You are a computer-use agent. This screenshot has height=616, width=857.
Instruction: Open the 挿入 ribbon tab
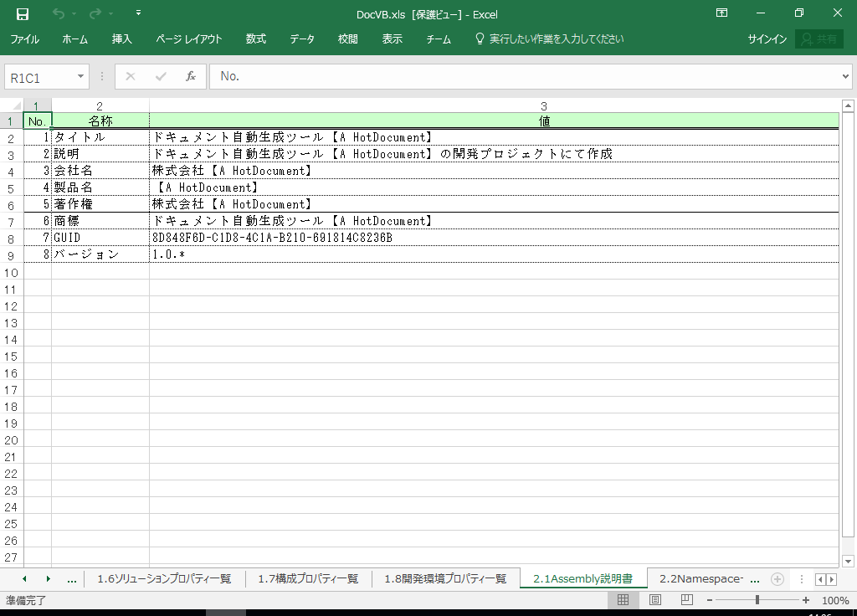122,38
